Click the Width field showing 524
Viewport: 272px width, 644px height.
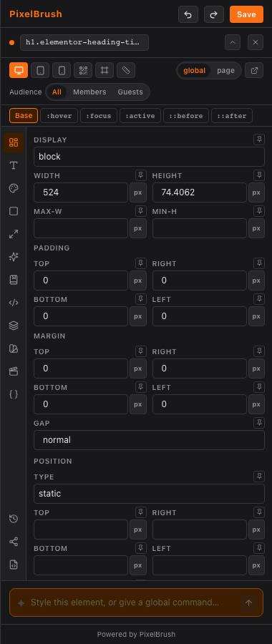(x=81, y=192)
